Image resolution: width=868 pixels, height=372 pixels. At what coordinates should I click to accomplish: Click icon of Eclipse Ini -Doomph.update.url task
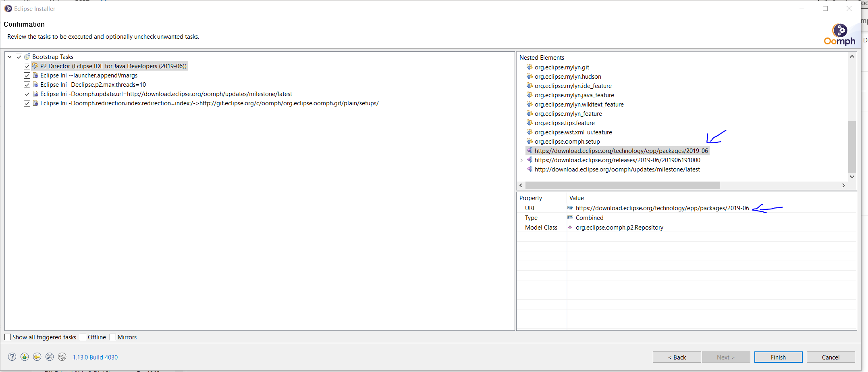[x=35, y=94]
